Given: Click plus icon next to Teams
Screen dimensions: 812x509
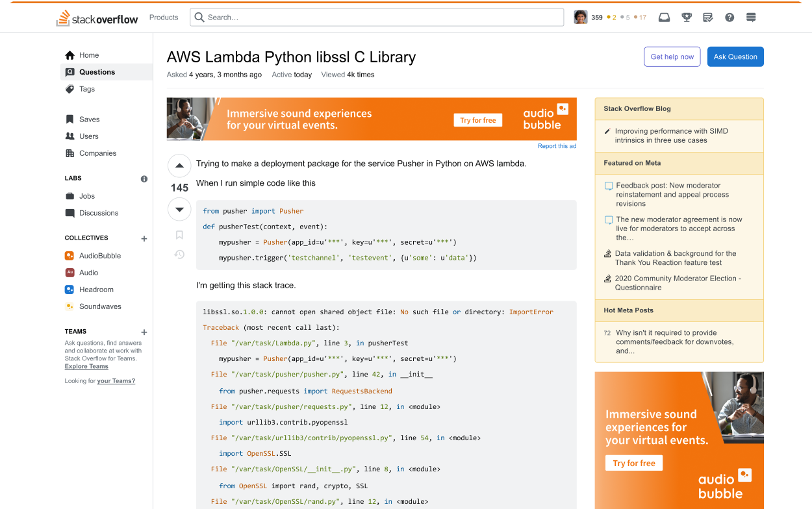Looking at the screenshot, I should click(144, 332).
